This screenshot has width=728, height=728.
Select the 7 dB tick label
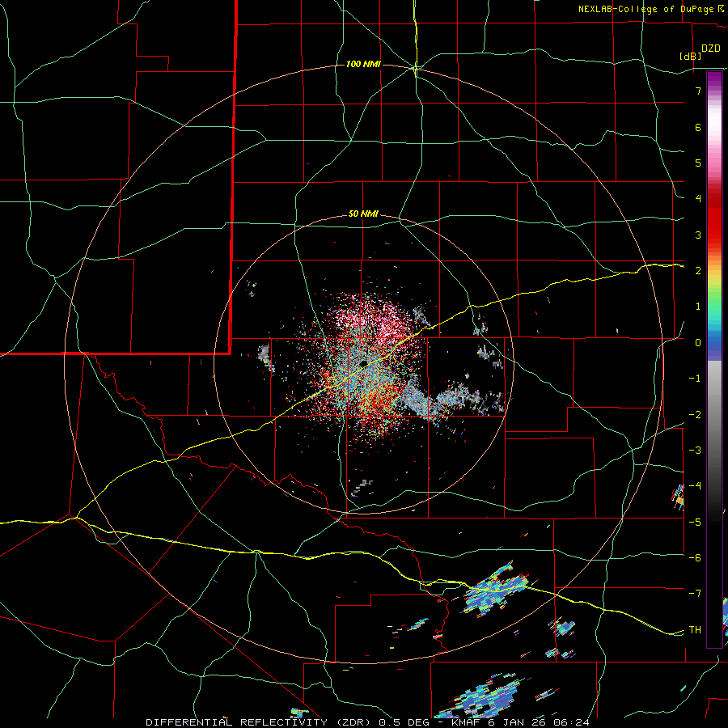point(698,91)
